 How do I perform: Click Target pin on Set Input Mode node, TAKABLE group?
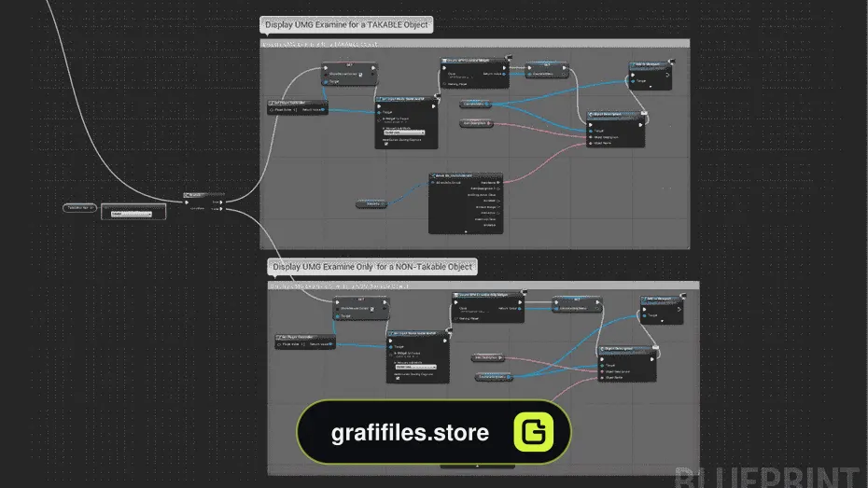click(x=379, y=112)
